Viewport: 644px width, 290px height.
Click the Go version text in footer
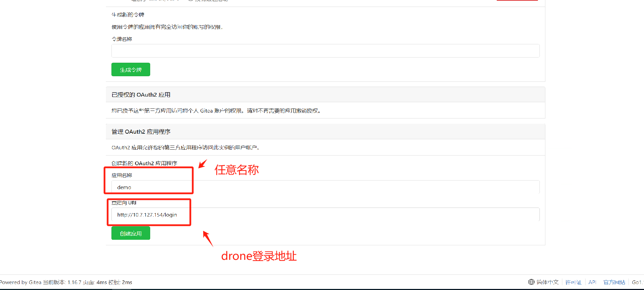637,282
